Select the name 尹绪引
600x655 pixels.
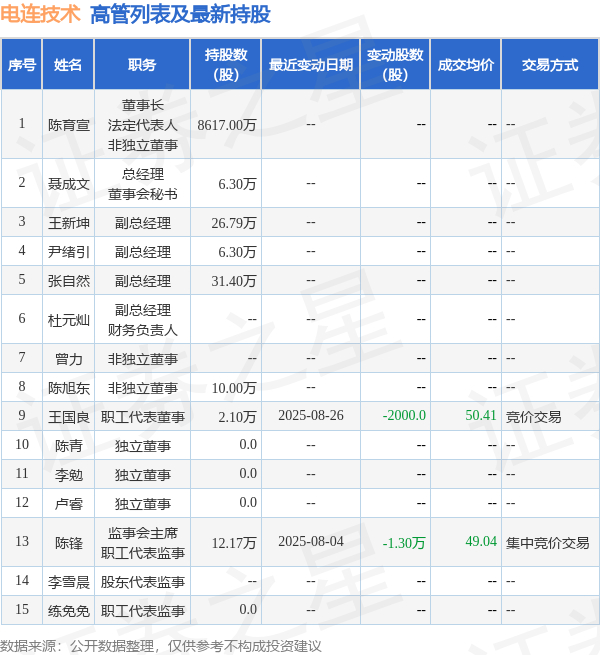[x=69, y=252]
